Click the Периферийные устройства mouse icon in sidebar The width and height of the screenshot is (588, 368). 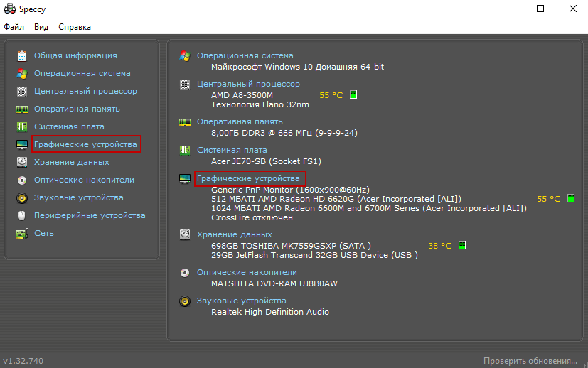point(21,215)
